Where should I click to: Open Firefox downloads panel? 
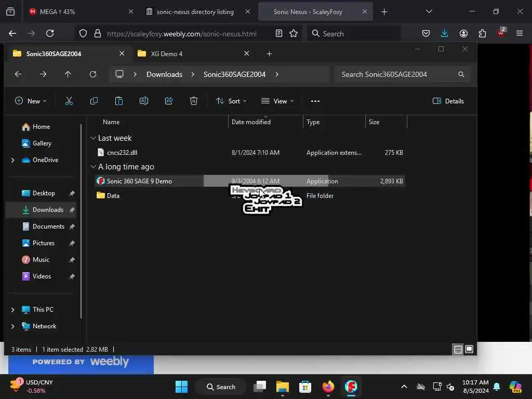[445, 33]
